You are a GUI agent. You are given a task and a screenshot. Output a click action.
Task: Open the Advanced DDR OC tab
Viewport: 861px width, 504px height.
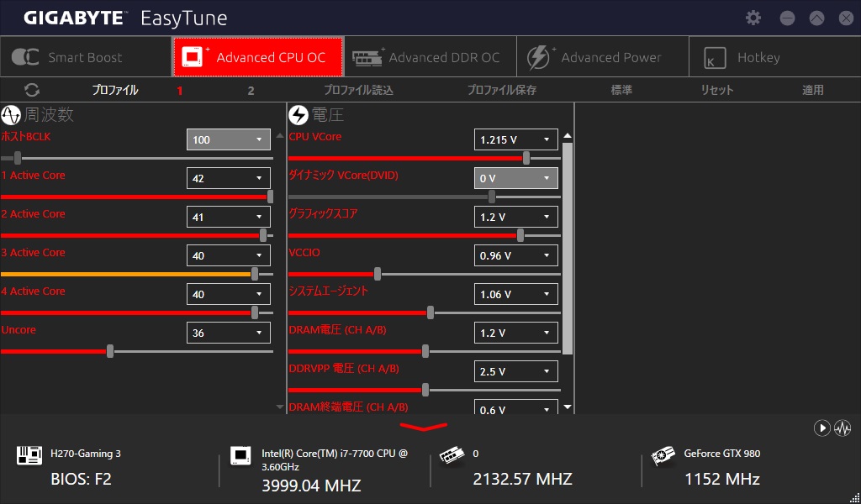430,57
